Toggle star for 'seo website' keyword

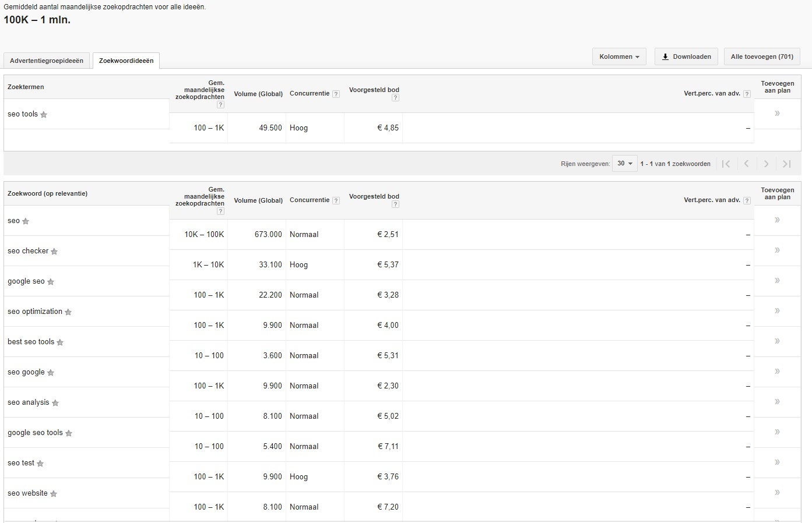[x=54, y=494]
